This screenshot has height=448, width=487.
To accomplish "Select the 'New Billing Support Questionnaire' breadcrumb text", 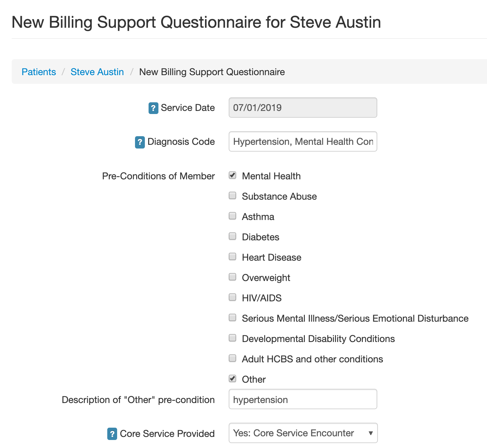I will coord(212,72).
